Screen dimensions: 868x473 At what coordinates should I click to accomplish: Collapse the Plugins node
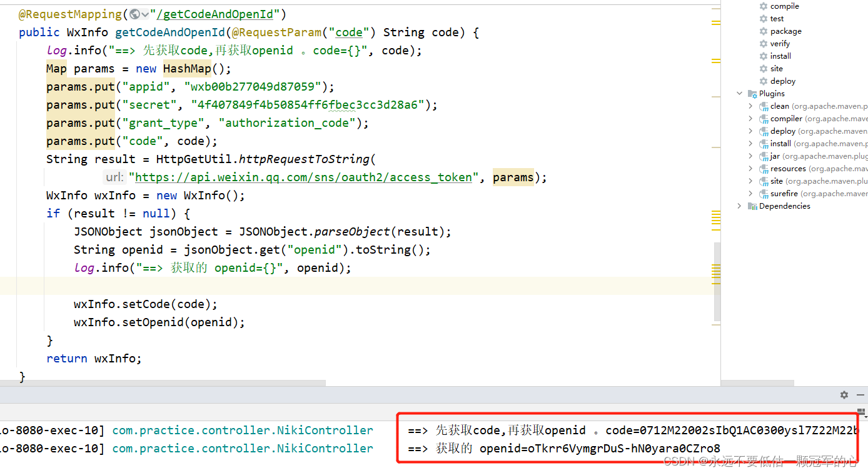coord(740,94)
